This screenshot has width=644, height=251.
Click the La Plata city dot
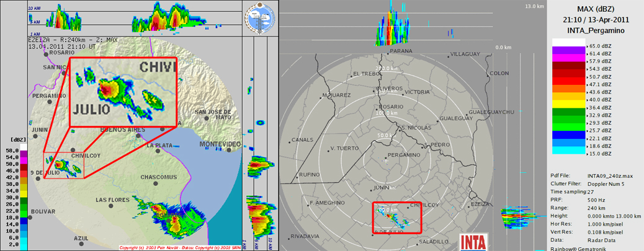(158, 151)
